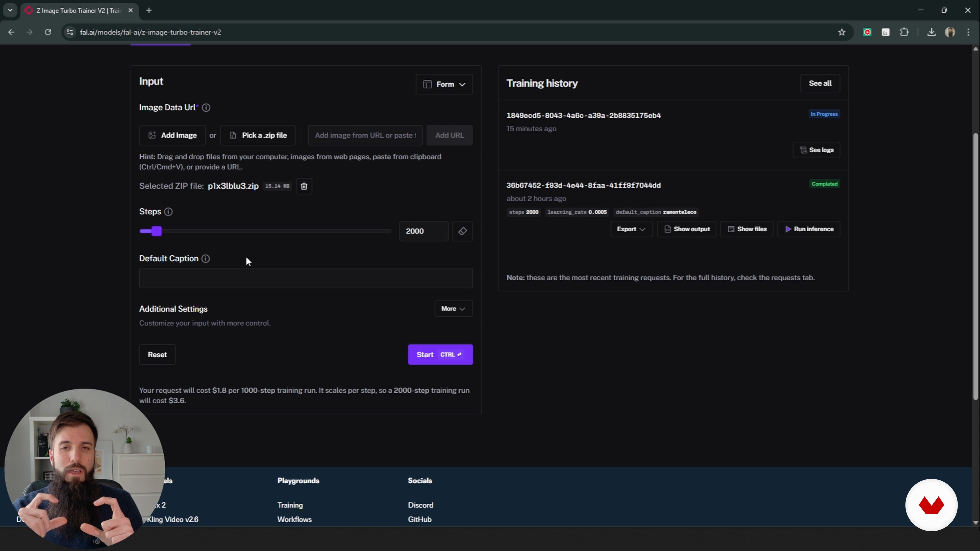Screen dimensions: 980x551
Task: View site information icon in address bar
Action: pos(70,32)
